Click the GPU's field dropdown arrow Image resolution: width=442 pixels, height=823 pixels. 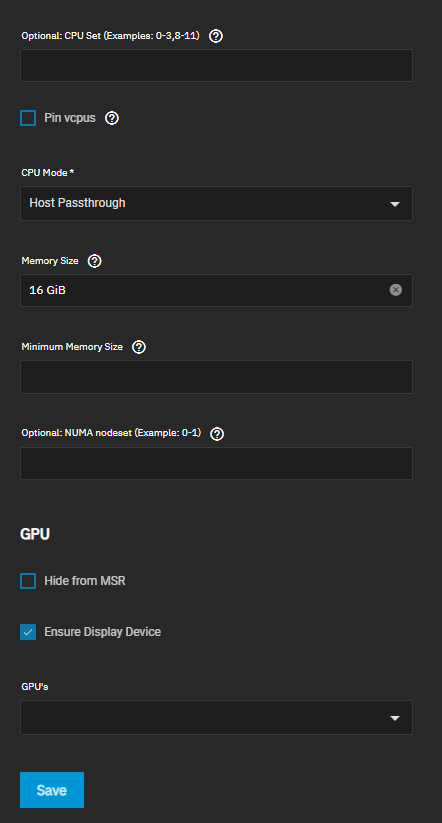click(395, 718)
